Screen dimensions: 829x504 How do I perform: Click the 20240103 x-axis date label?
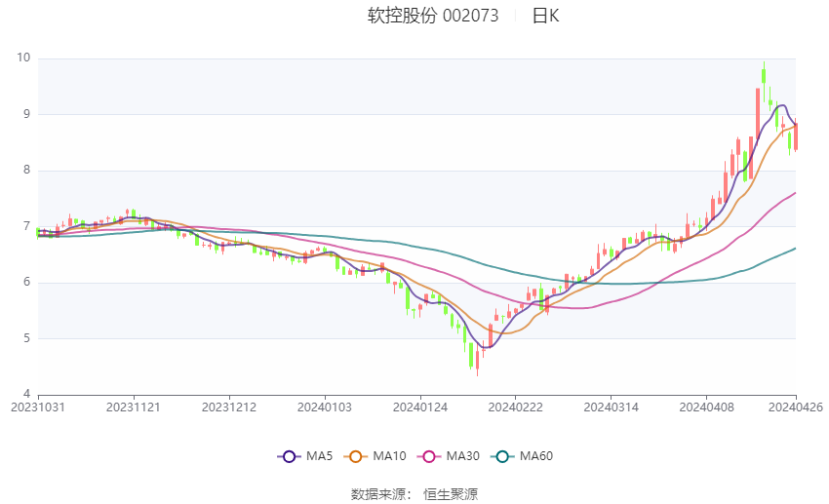(x=325, y=407)
